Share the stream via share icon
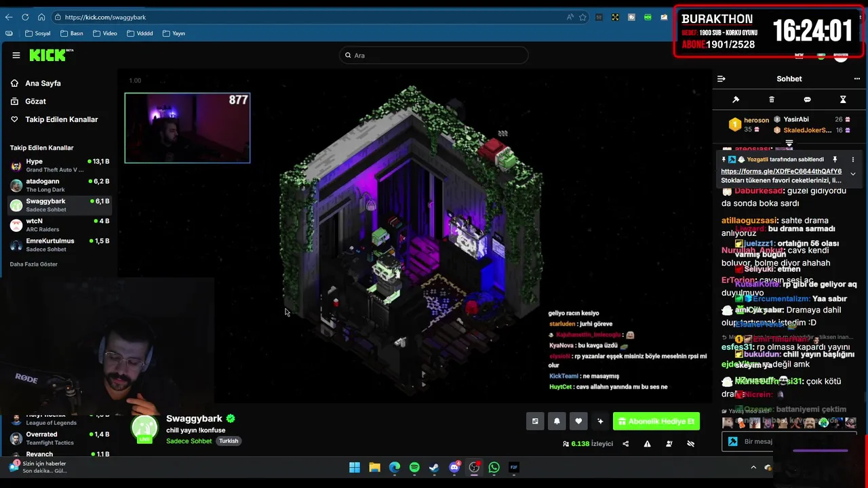868x488 pixels. tap(625, 444)
